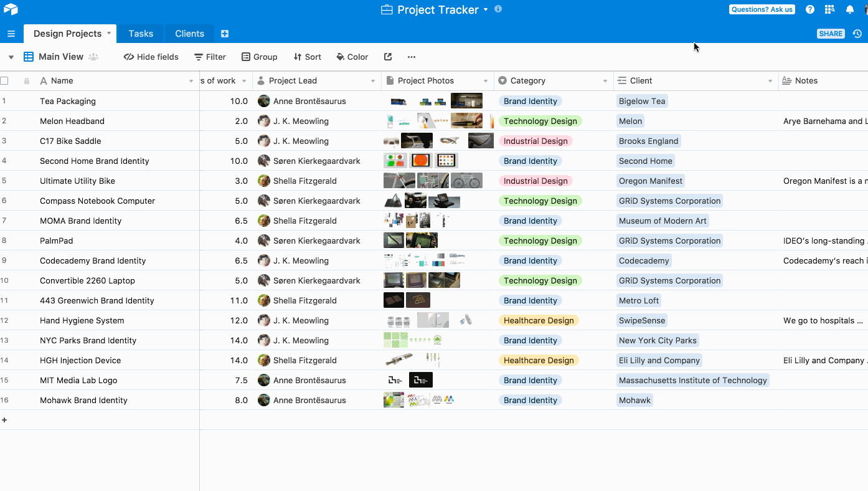Open the Filter options

pyautogui.click(x=210, y=57)
